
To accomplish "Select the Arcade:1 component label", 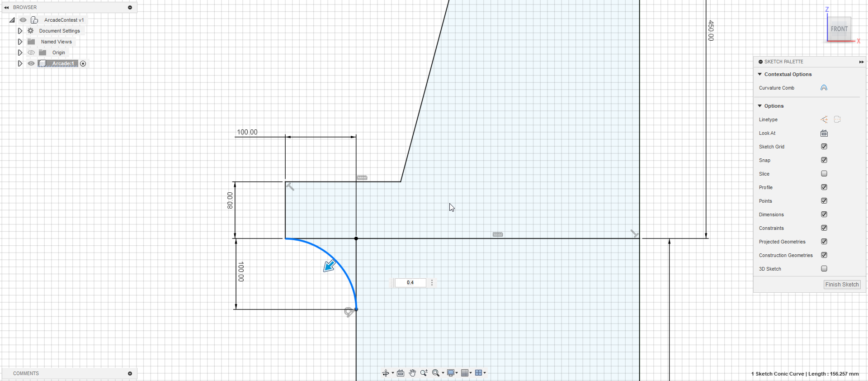I will click(x=63, y=63).
